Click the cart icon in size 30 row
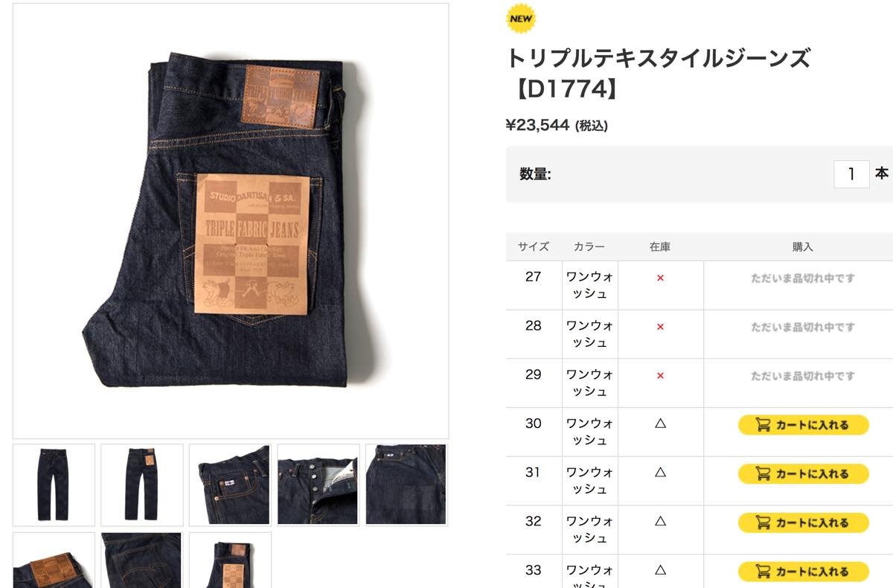 click(x=763, y=425)
